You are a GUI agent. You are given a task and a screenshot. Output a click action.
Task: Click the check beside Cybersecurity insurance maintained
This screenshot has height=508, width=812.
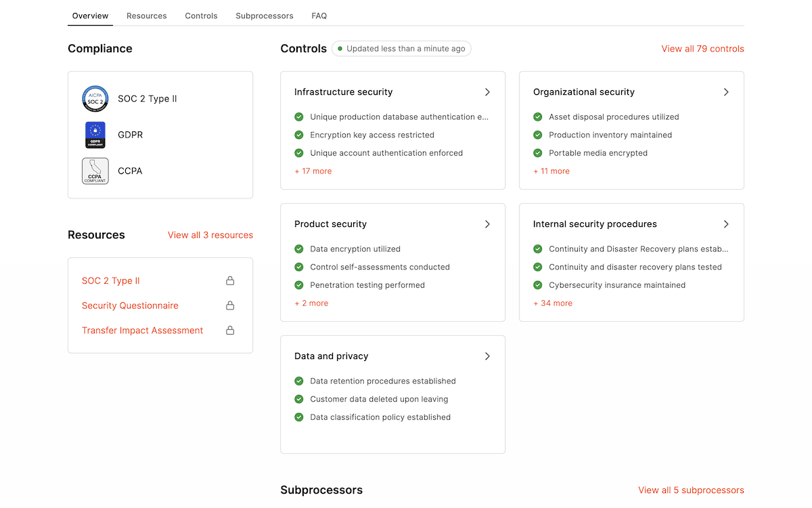coord(537,285)
